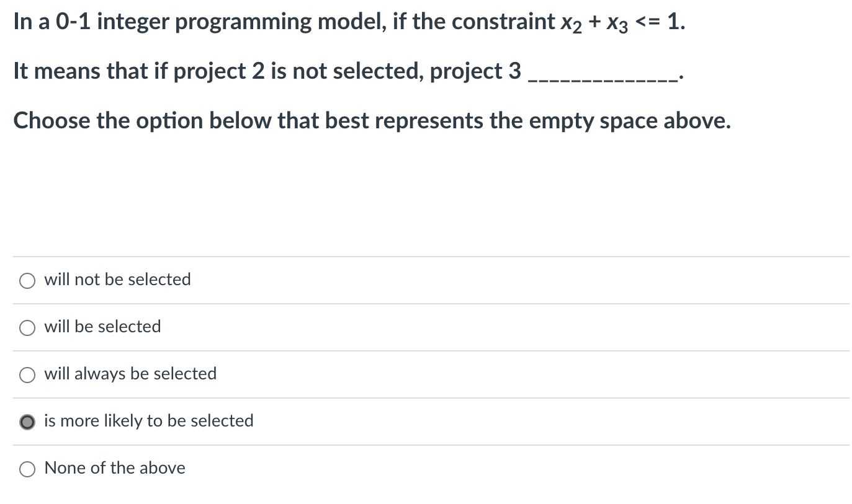Click the "will always be selected" answer text
852x504 pixels.
[130, 374]
